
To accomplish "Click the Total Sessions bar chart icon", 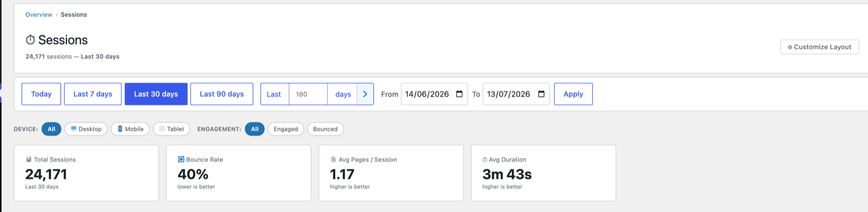I will click(x=29, y=159).
